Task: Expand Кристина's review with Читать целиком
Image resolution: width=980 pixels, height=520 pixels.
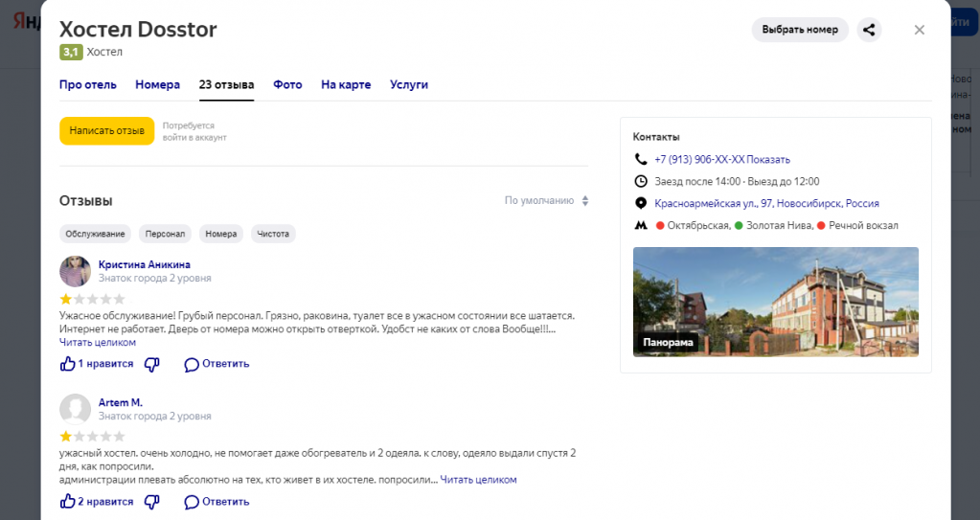Action: click(x=98, y=343)
